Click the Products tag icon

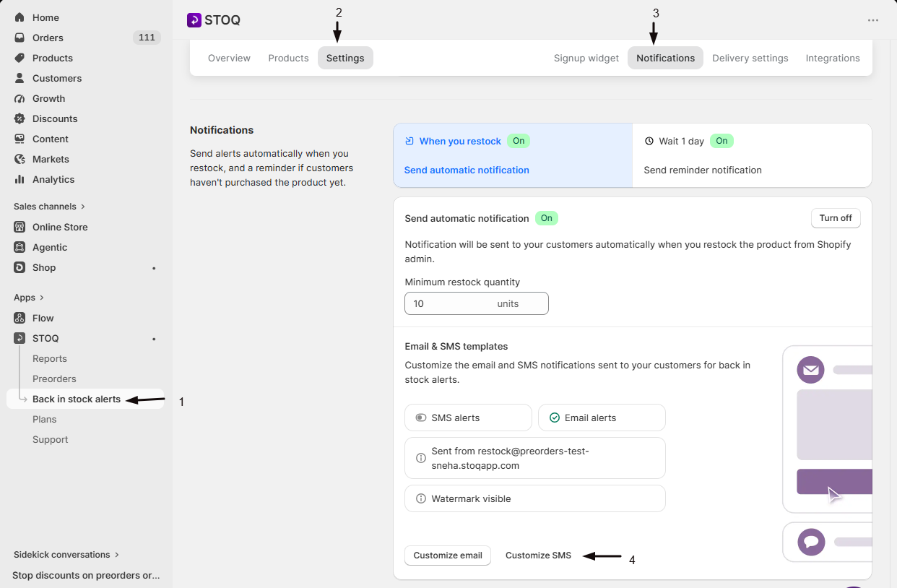coord(19,58)
